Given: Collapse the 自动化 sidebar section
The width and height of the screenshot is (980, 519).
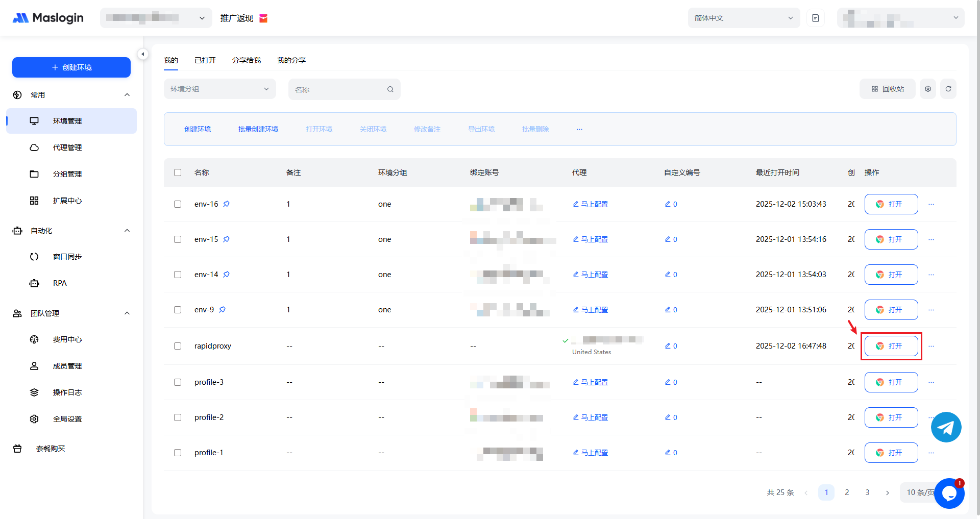Looking at the screenshot, I should (x=127, y=231).
